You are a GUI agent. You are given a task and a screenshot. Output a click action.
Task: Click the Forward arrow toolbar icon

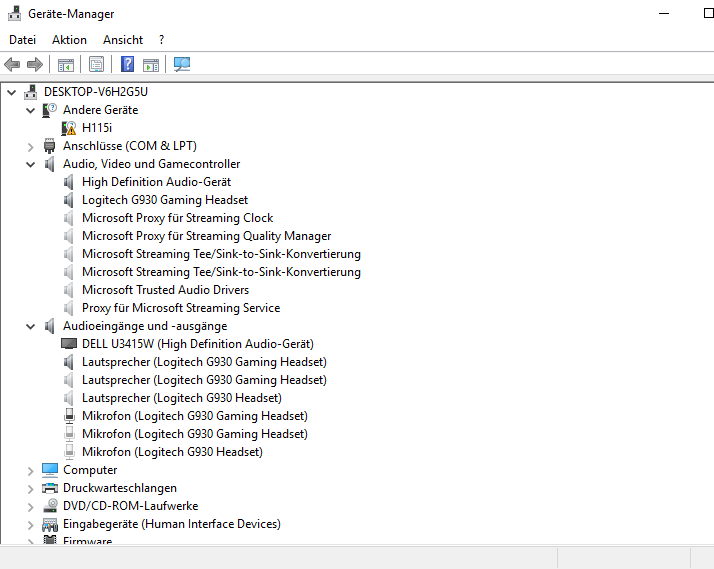pyautogui.click(x=35, y=65)
